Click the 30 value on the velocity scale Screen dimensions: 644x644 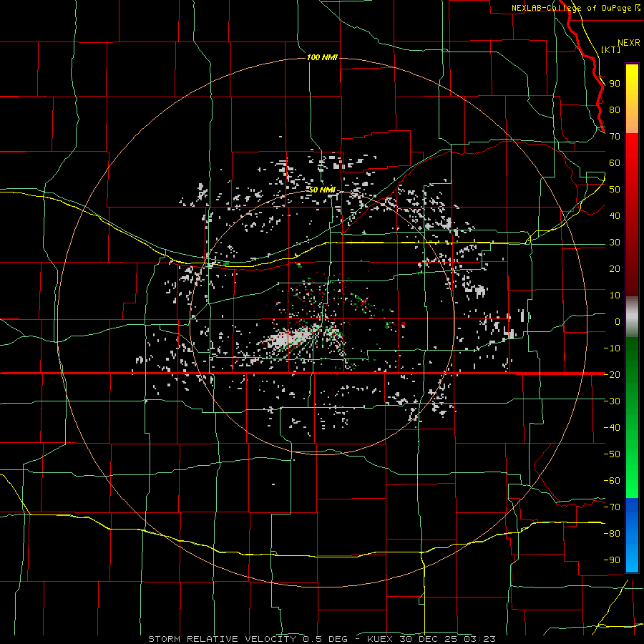615,243
